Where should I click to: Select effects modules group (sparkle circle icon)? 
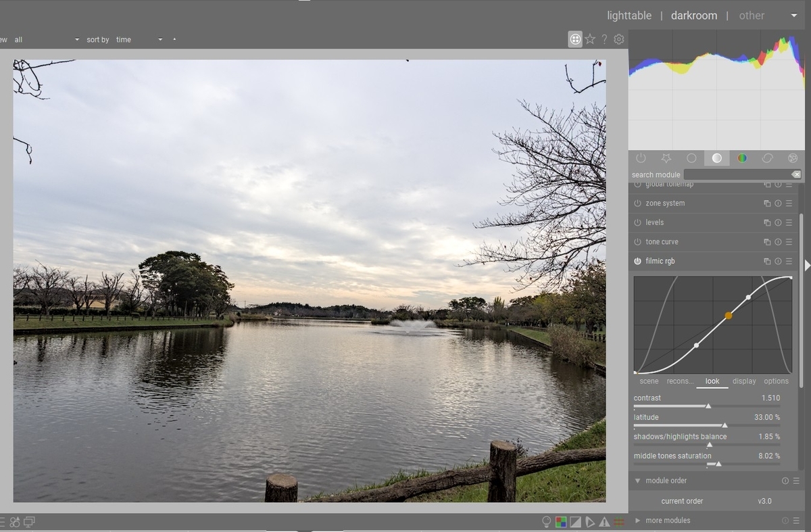tap(793, 158)
